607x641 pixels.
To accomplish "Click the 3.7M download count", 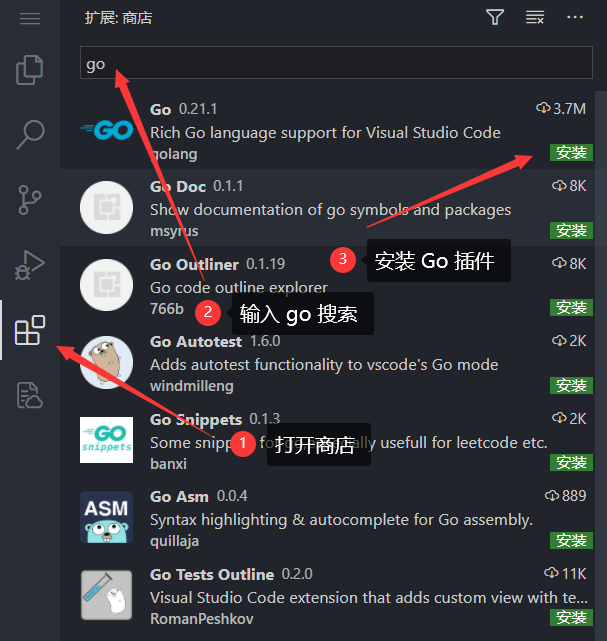I will tap(561, 108).
